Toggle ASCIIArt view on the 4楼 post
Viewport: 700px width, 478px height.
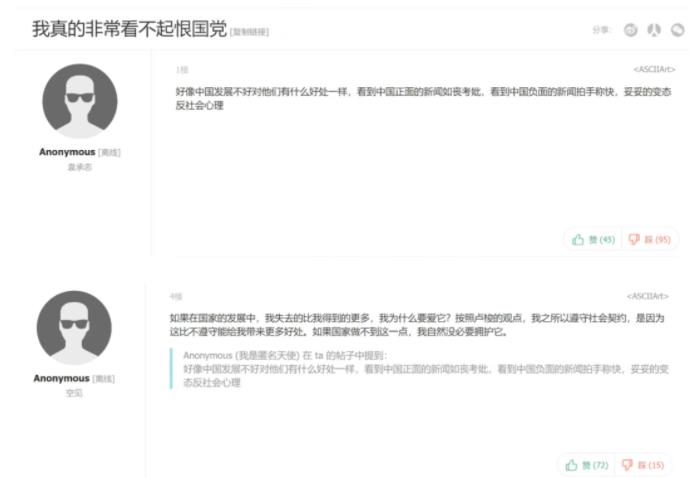tap(650, 295)
